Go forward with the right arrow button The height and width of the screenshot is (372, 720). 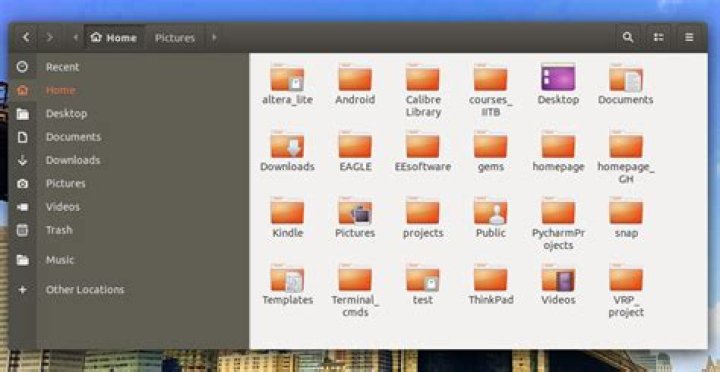pos(49,37)
